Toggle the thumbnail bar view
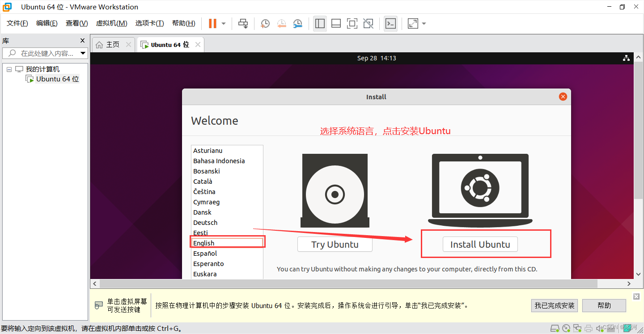Viewport: 644px width, 334px height. pyautogui.click(x=336, y=23)
